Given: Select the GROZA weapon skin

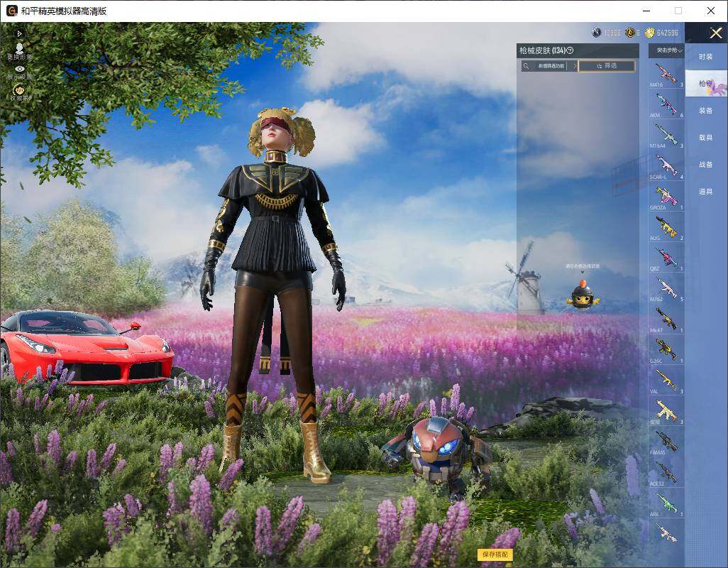Looking at the screenshot, I should (x=666, y=197).
